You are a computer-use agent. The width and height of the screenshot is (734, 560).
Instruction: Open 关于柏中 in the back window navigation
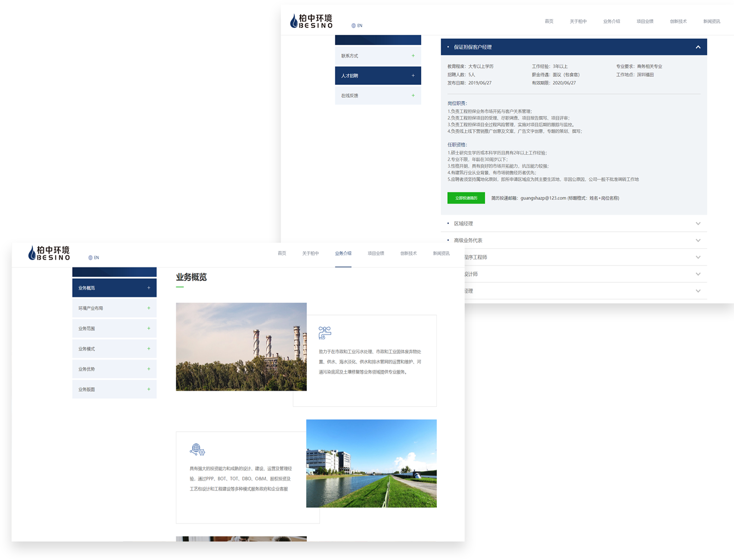click(578, 21)
